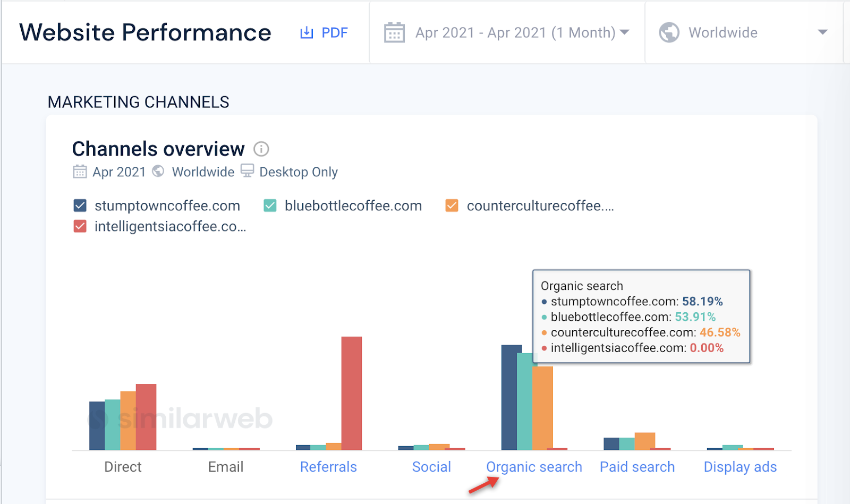Expand the Worldwide country dropdown

822,32
